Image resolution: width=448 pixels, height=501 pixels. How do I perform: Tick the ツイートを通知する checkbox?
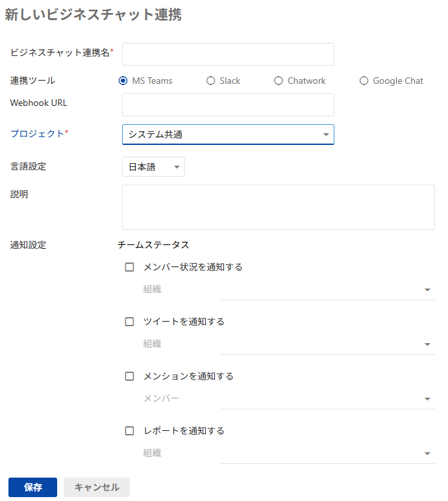(129, 322)
